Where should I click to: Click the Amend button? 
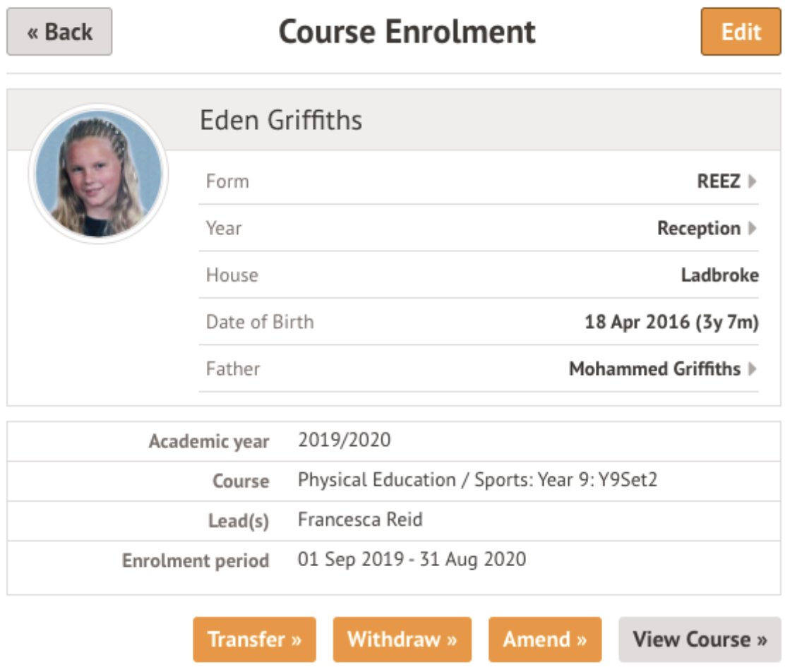click(545, 640)
